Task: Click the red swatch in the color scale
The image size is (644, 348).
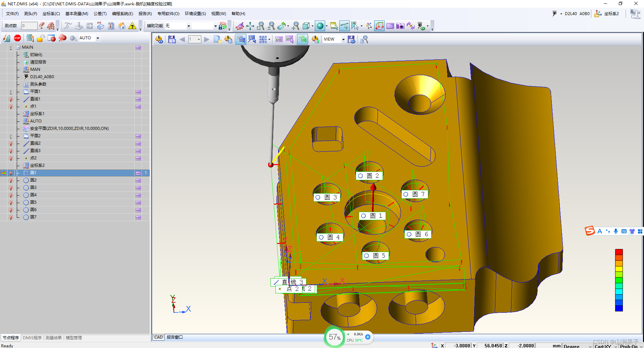Action: click(x=619, y=252)
